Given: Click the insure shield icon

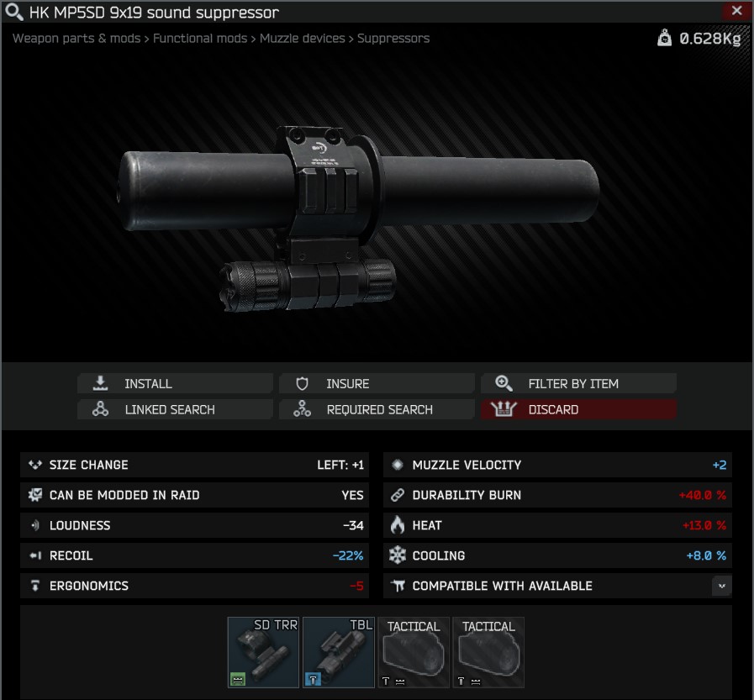Looking at the screenshot, I should pyautogui.click(x=302, y=383).
